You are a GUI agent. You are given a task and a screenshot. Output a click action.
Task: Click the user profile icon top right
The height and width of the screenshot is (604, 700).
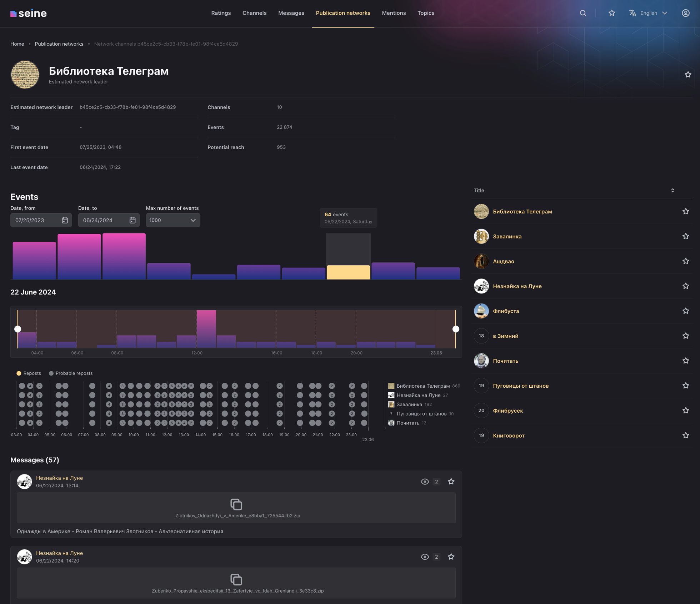pyautogui.click(x=686, y=13)
